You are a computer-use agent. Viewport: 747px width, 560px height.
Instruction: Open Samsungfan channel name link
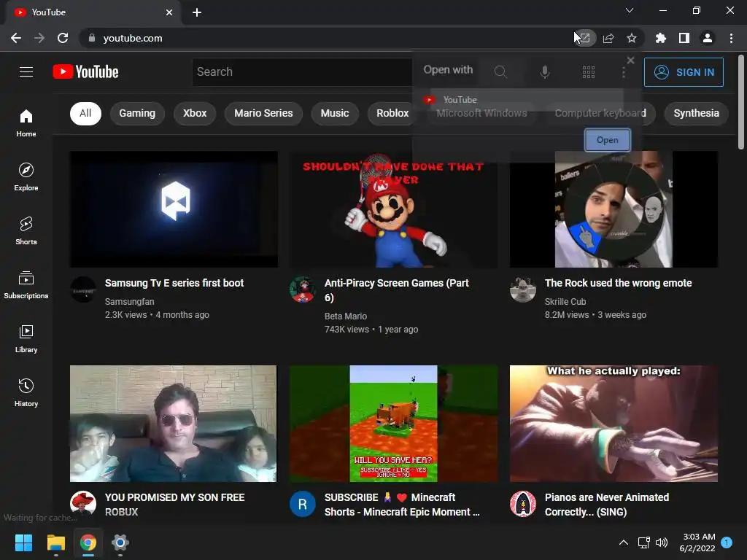click(130, 301)
